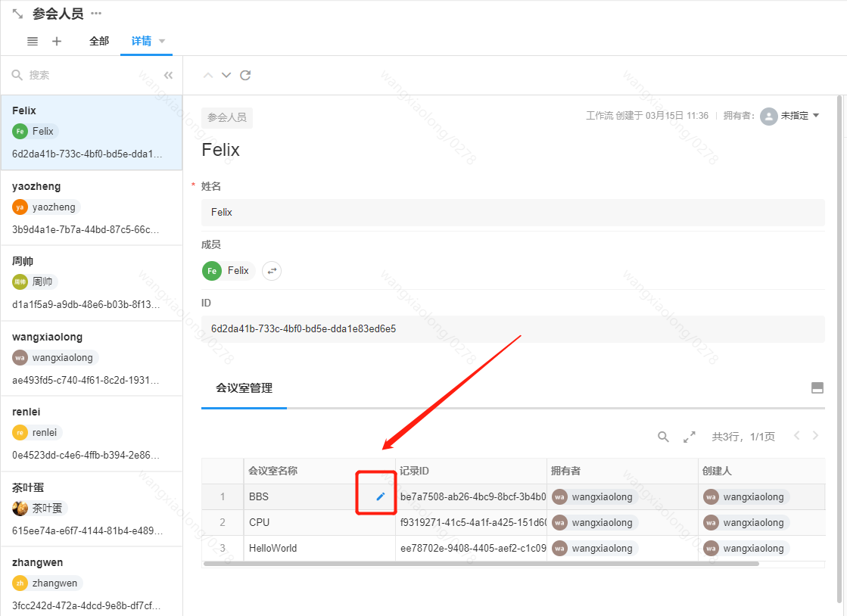Refresh the record with reload icon

tap(245, 75)
